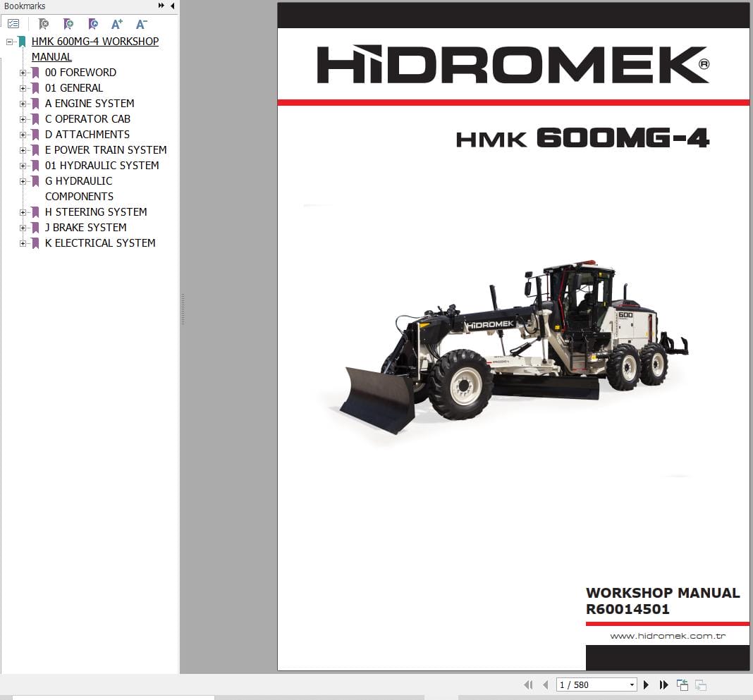The width and height of the screenshot is (753, 700).
Task: Click the delete bookmark icon in toolbar
Action: pos(44,23)
